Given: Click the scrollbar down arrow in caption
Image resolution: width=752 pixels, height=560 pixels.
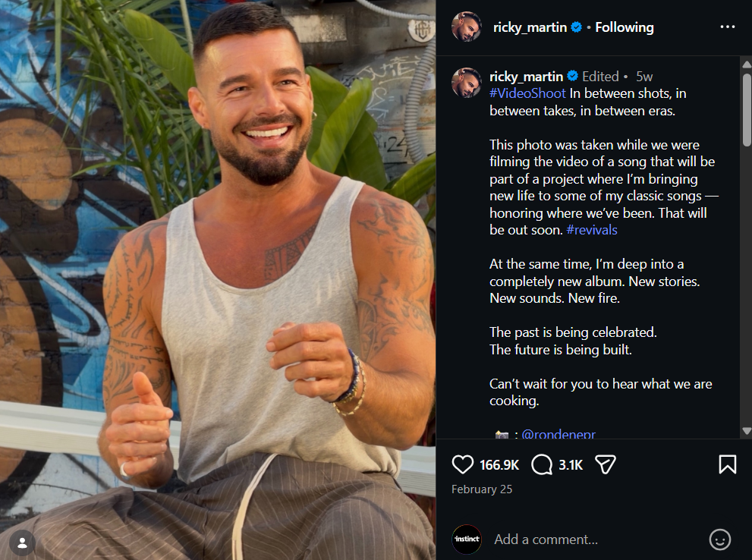Looking at the screenshot, I should [x=746, y=431].
